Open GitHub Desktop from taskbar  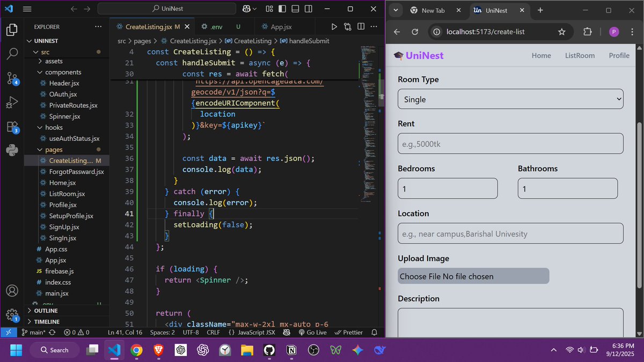pyautogui.click(x=269, y=350)
